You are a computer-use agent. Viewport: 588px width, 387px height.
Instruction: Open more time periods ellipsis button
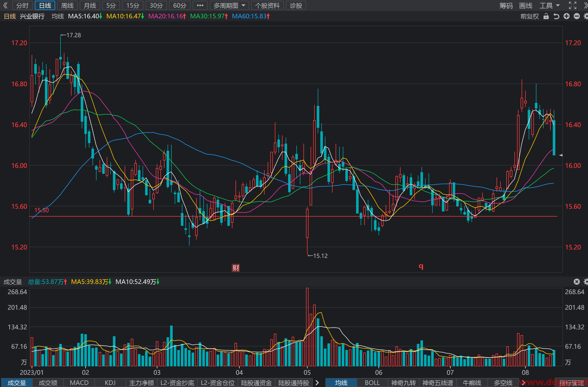pos(200,5)
